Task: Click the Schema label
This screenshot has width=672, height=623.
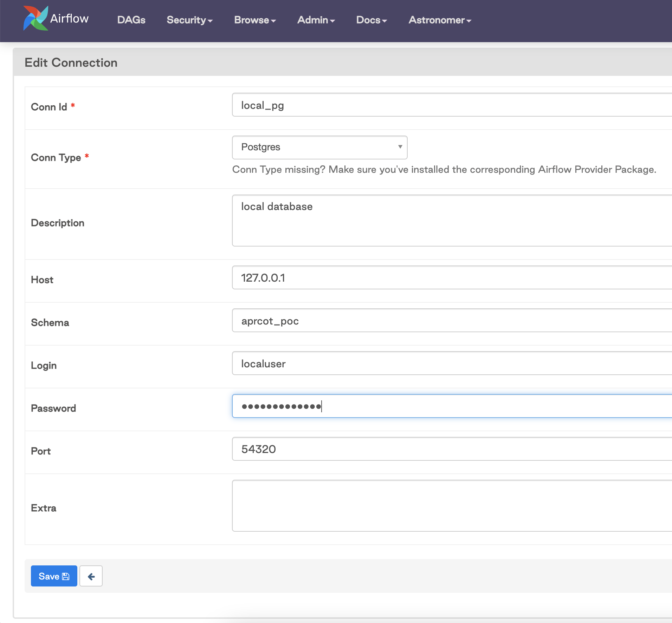Action: 50,323
